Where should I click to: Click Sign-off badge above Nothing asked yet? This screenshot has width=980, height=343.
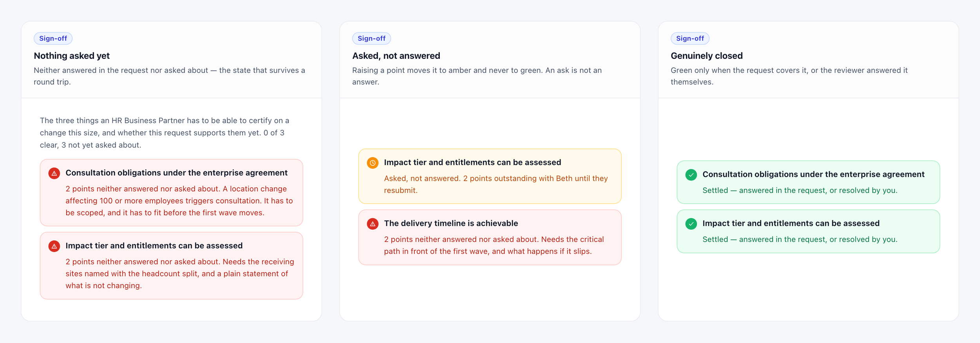pos(53,38)
